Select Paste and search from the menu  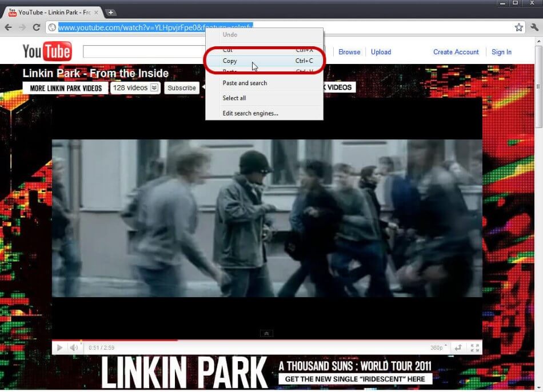245,83
